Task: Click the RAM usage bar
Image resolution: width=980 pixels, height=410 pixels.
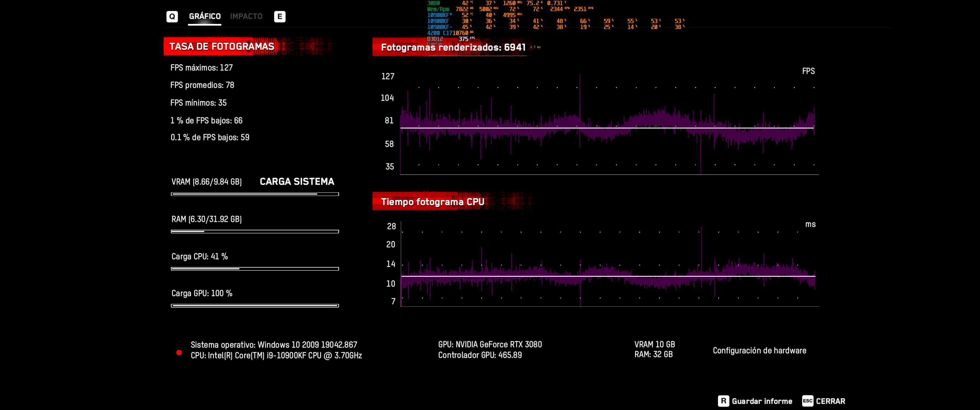Action: (x=254, y=231)
